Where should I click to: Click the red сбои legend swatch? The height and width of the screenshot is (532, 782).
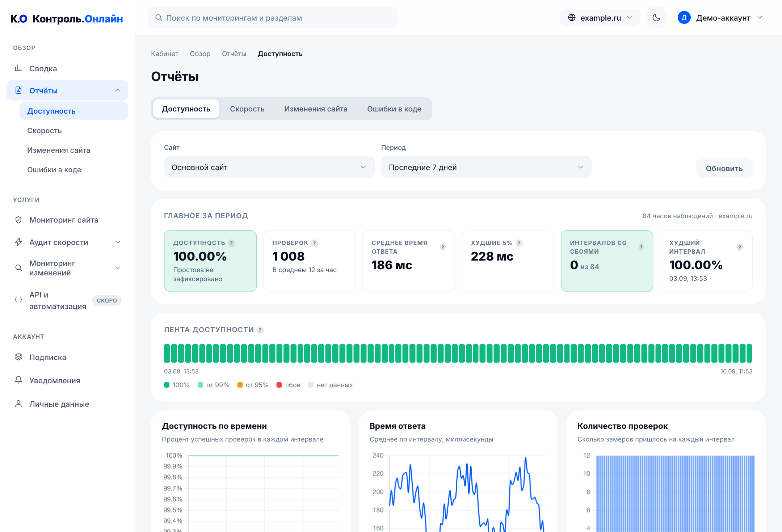click(x=279, y=385)
